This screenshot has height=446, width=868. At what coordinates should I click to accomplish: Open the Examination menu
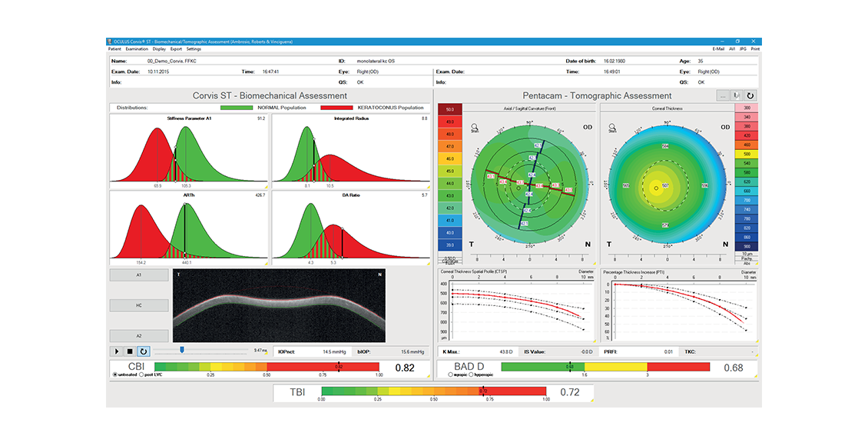click(137, 49)
